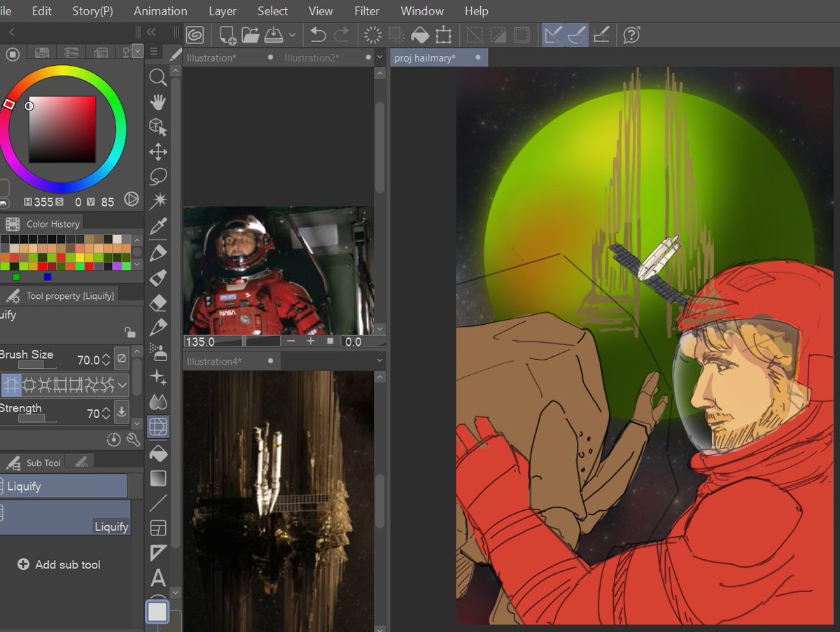Select the Fill bucket tool
840x632 pixels.
coord(158,453)
